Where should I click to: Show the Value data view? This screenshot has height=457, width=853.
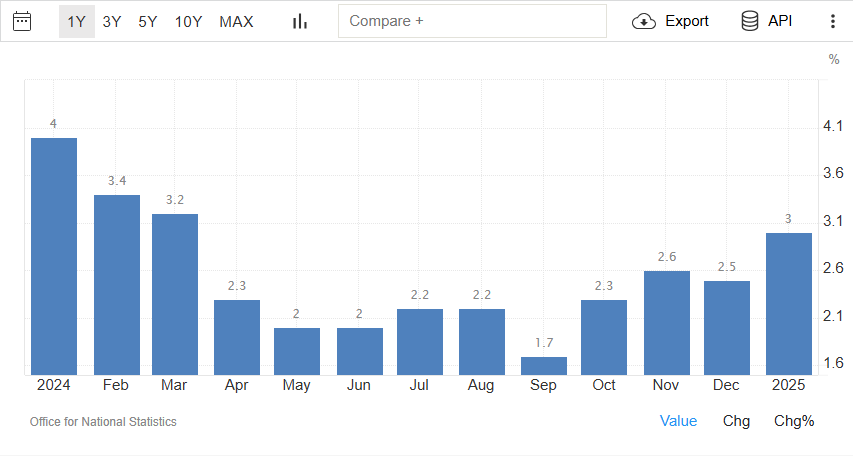click(x=678, y=421)
